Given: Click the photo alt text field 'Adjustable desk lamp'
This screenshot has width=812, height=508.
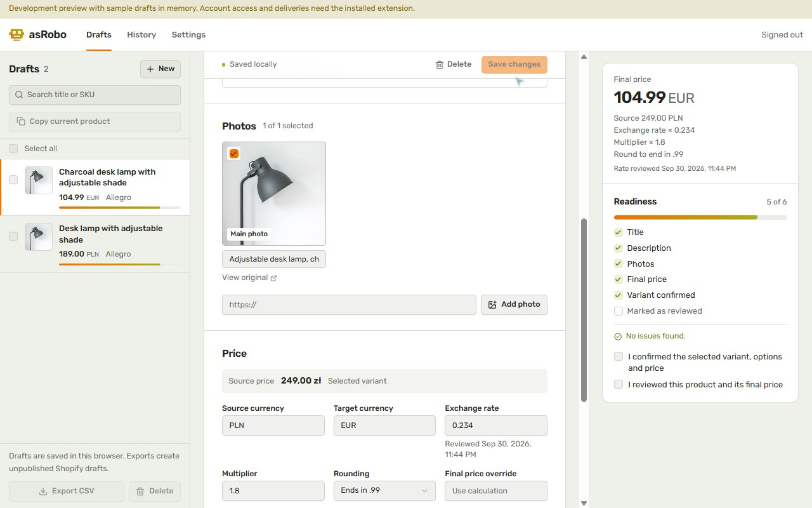Looking at the screenshot, I should [x=274, y=259].
